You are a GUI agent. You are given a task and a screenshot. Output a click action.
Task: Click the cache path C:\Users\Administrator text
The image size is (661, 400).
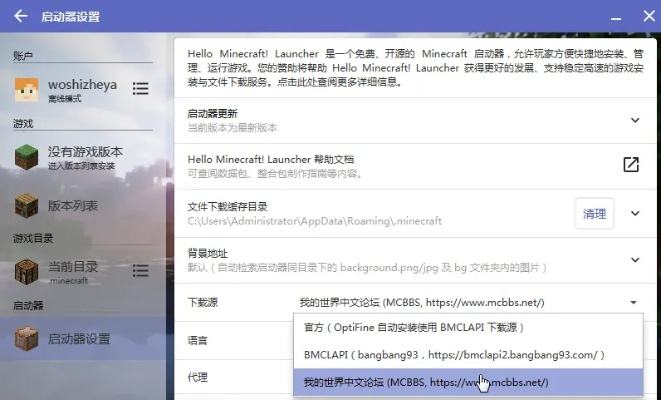314,221
